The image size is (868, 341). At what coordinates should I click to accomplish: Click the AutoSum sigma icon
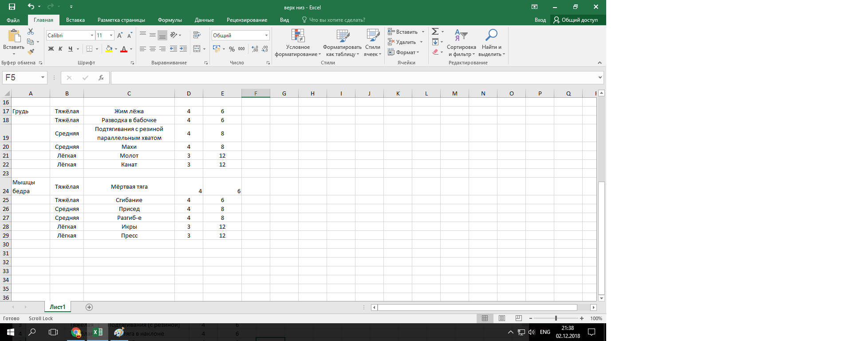click(x=435, y=32)
